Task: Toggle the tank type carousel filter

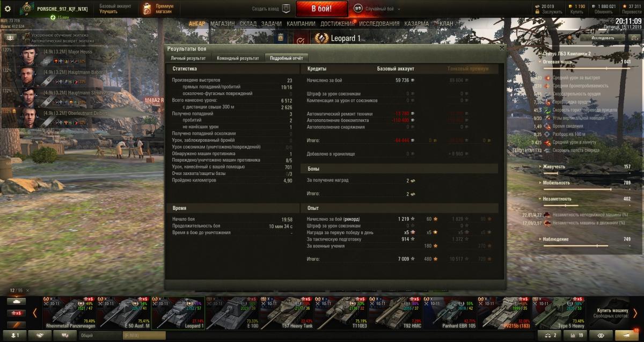Action: click(x=17, y=302)
